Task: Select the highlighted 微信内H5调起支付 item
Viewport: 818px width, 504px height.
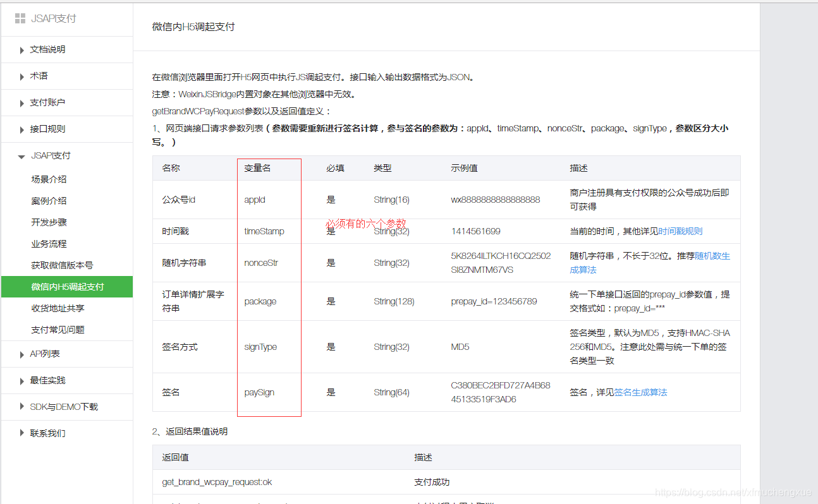Action: click(x=66, y=287)
